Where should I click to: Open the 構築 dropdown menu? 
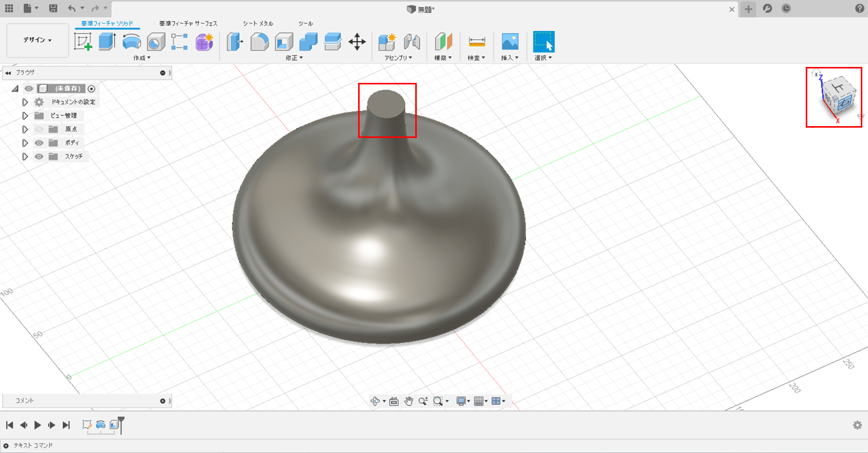(443, 58)
